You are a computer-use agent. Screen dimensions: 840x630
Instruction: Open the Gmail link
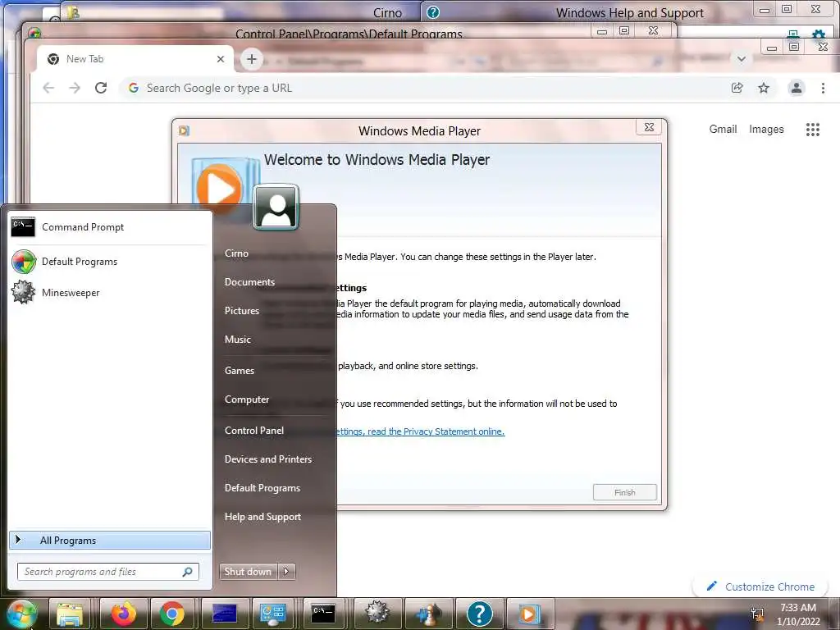click(723, 129)
